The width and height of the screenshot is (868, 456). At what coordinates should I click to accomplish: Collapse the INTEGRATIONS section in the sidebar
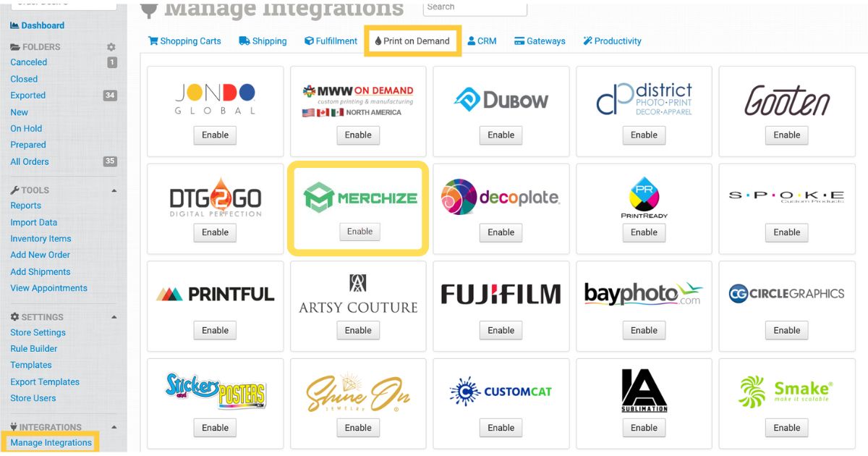(113, 426)
